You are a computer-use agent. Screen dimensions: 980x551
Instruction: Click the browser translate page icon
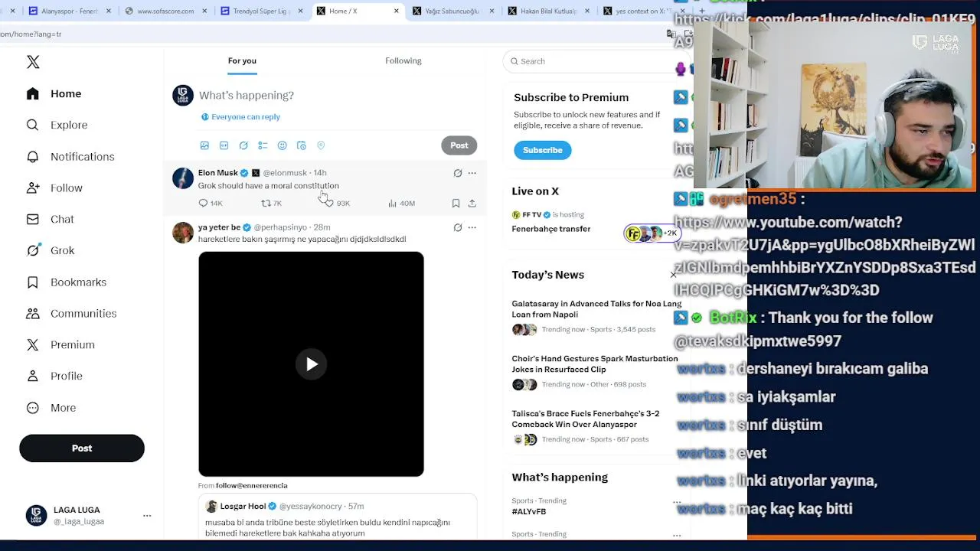671,34
